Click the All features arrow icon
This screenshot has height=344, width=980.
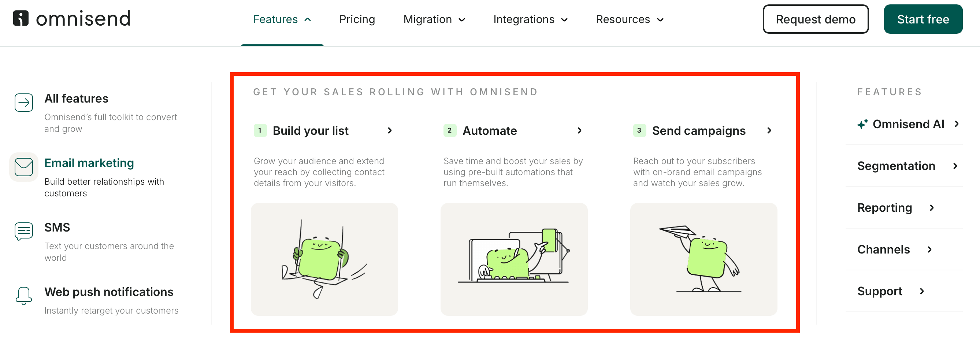[23, 102]
